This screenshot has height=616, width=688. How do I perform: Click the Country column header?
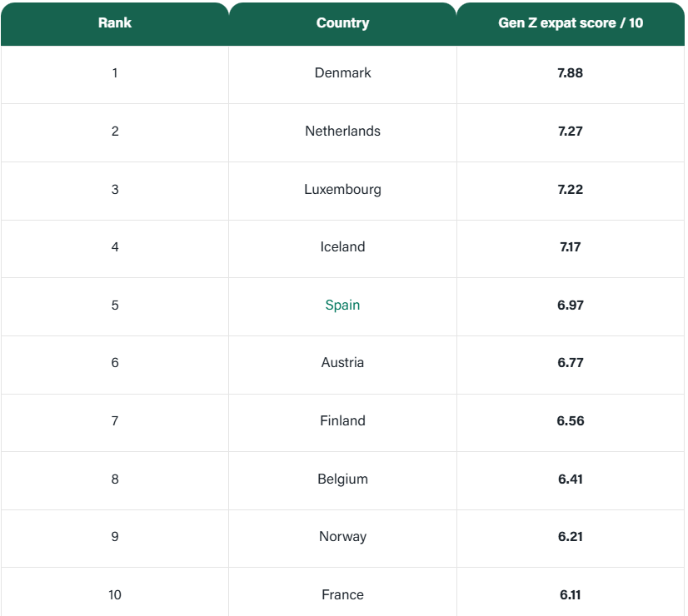pos(342,23)
